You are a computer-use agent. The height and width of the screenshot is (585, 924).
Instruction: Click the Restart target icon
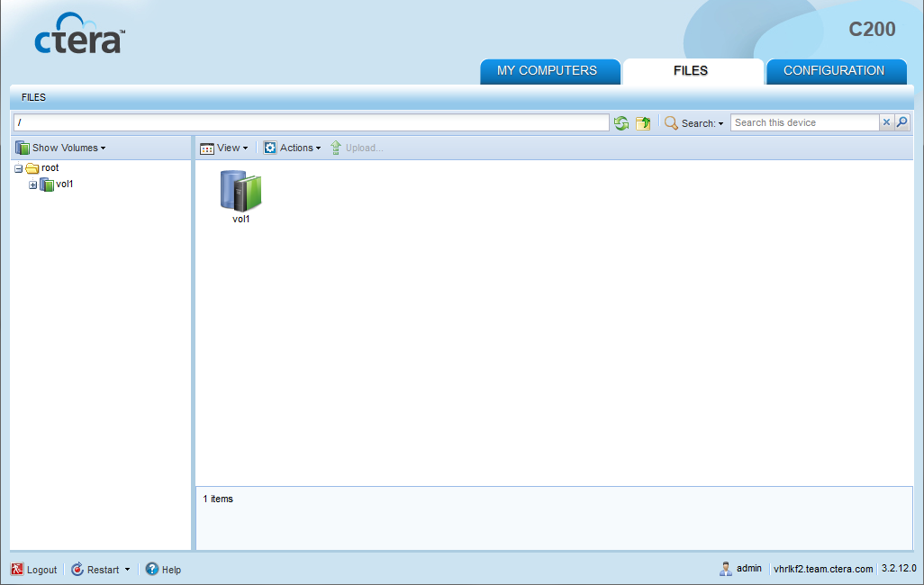77,569
